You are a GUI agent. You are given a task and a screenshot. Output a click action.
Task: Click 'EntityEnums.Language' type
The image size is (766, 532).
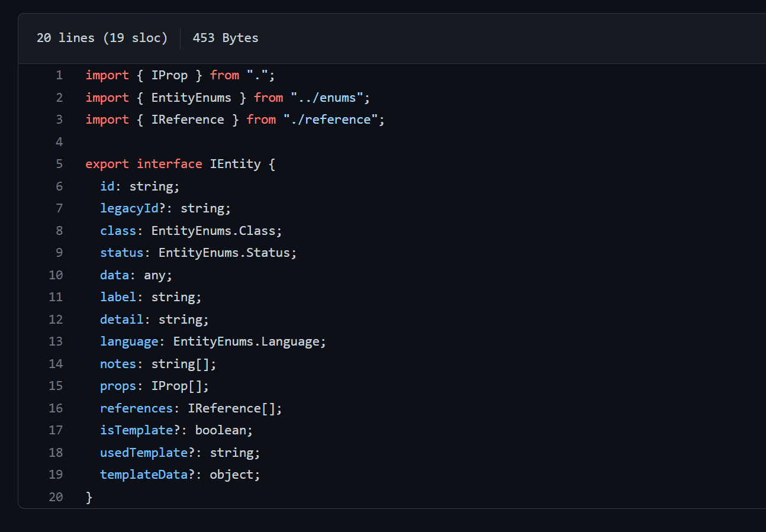246,341
